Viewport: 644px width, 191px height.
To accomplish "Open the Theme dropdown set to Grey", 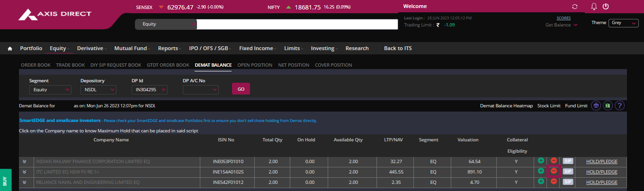I will pyautogui.click(x=623, y=23).
